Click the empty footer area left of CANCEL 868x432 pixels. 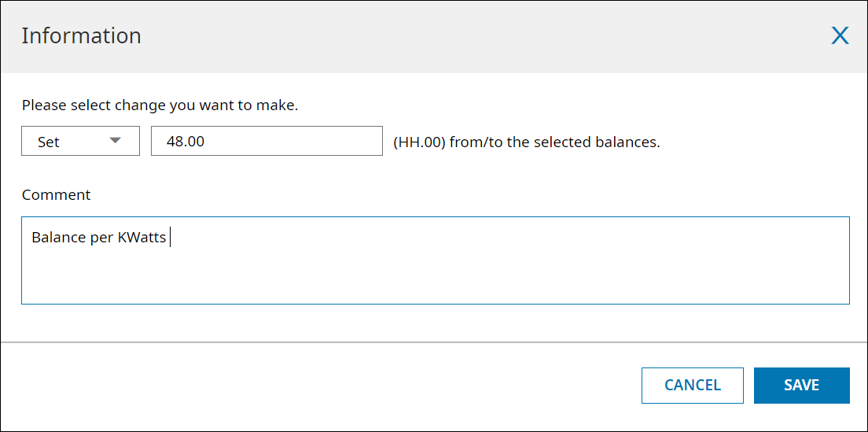click(x=314, y=386)
